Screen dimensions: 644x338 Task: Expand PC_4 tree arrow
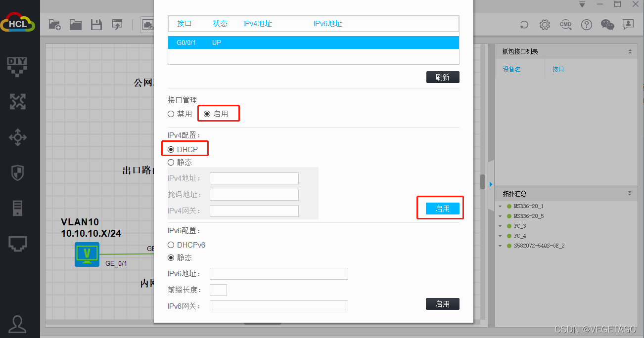(500, 236)
